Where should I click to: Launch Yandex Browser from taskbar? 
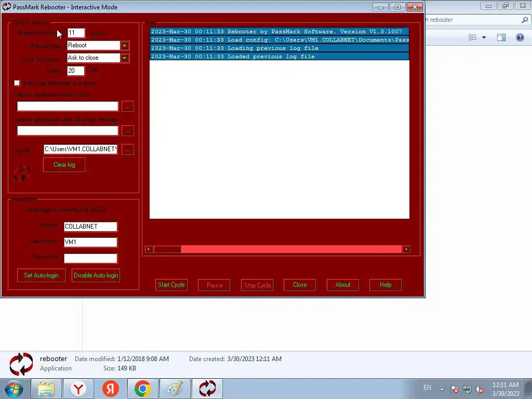coord(78,389)
